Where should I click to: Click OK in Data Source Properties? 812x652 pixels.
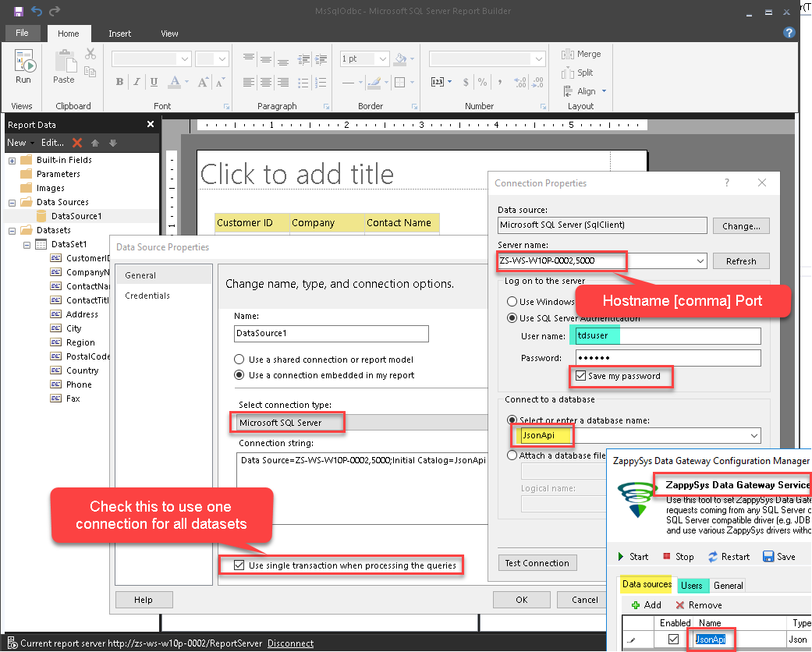point(522,600)
